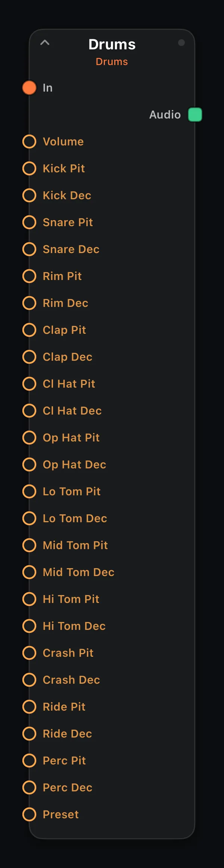
Task: Select the Hi Tom Pit label
Action: [71, 599]
